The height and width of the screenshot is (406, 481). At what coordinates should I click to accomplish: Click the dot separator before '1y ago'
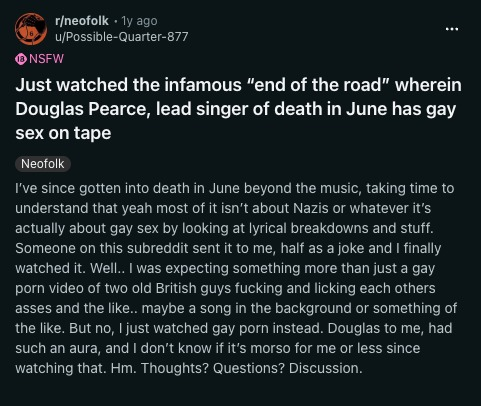(115, 21)
